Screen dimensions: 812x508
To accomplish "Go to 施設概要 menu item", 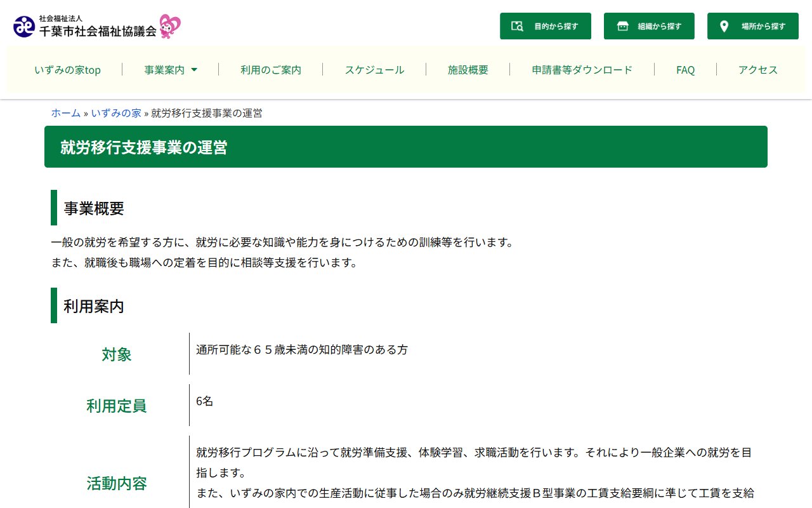I will pos(468,70).
